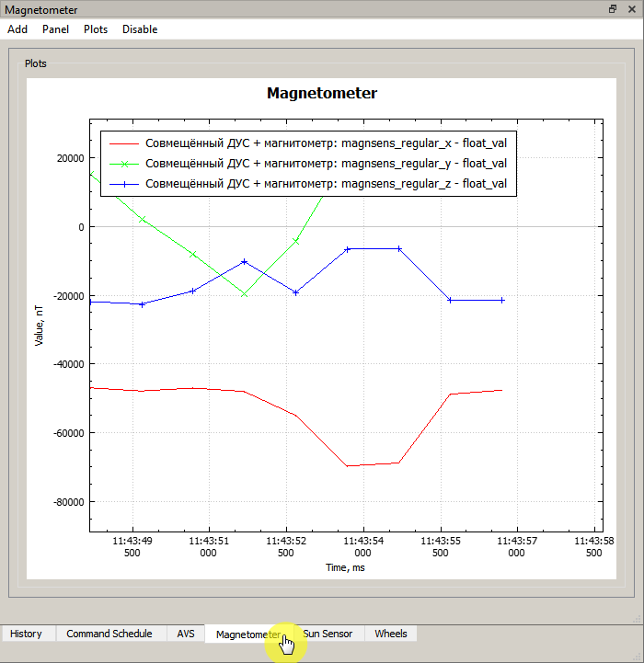644x663 pixels.
Task: Switch to the Command Schedule tab
Action: pyautogui.click(x=109, y=634)
